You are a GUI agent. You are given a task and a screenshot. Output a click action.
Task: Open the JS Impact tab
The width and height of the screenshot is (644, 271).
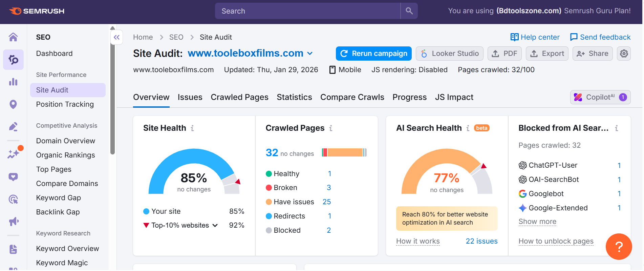[x=455, y=97]
